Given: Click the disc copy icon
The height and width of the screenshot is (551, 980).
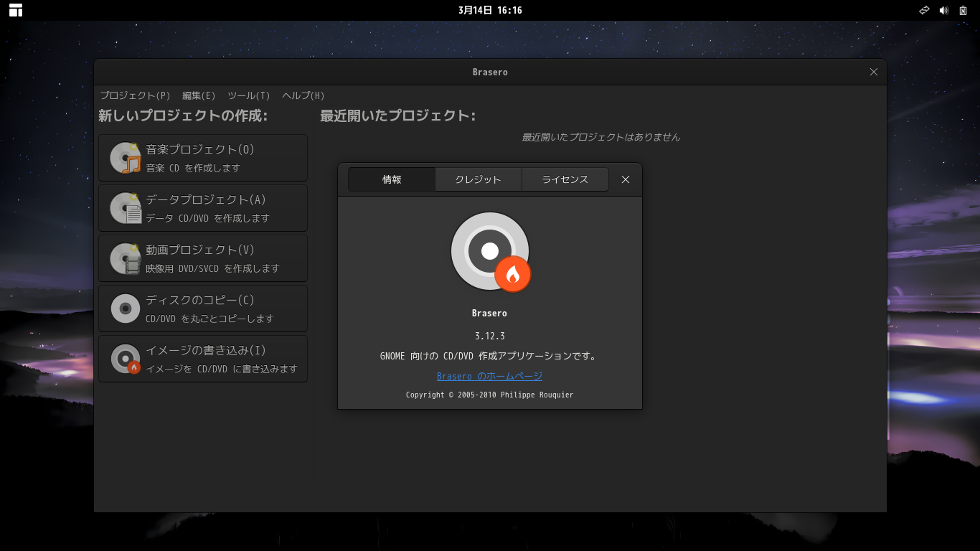Looking at the screenshot, I should 126,309.
